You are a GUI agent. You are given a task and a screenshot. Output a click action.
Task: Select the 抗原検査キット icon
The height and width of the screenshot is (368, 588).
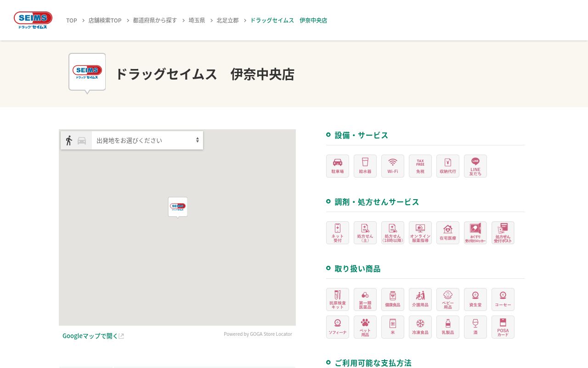338,299
